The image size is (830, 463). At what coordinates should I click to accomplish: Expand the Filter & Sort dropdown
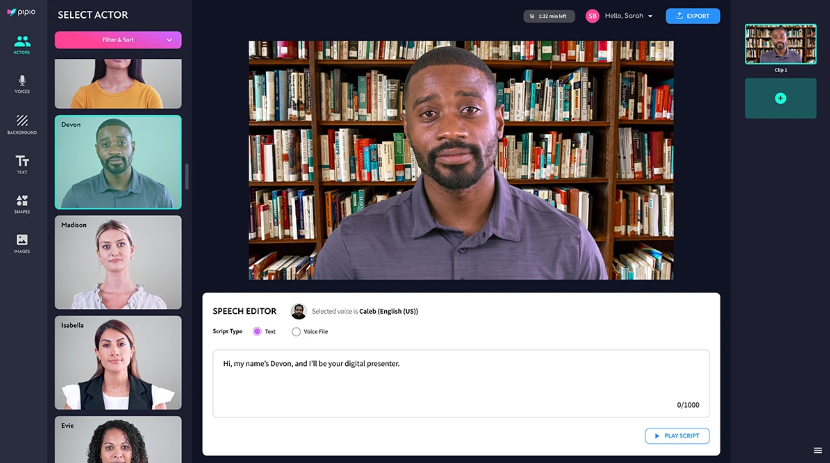(x=118, y=40)
